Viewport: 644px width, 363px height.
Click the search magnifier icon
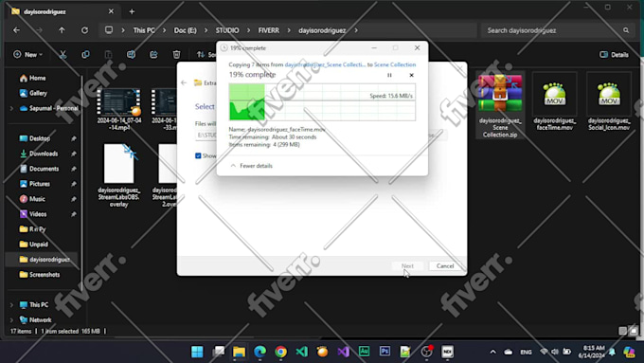(x=626, y=30)
